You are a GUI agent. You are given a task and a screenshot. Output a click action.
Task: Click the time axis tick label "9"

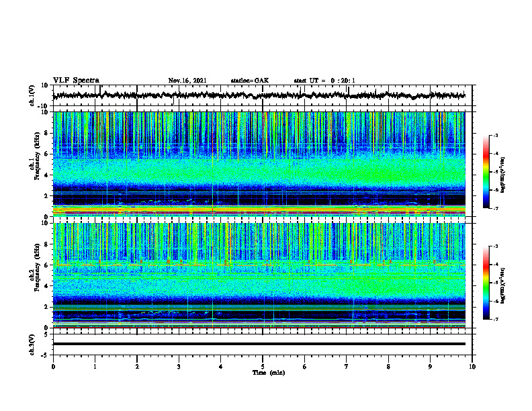point(430,367)
